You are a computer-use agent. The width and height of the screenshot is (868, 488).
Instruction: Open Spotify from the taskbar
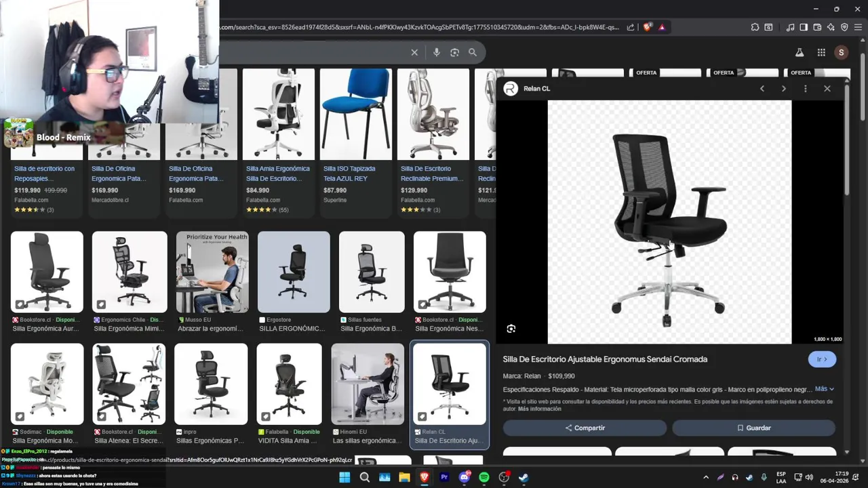(x=484, y=477)
